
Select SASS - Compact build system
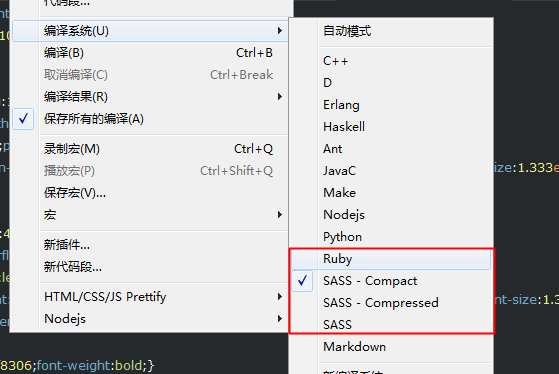pyautogui.click(x=391, y=281)
